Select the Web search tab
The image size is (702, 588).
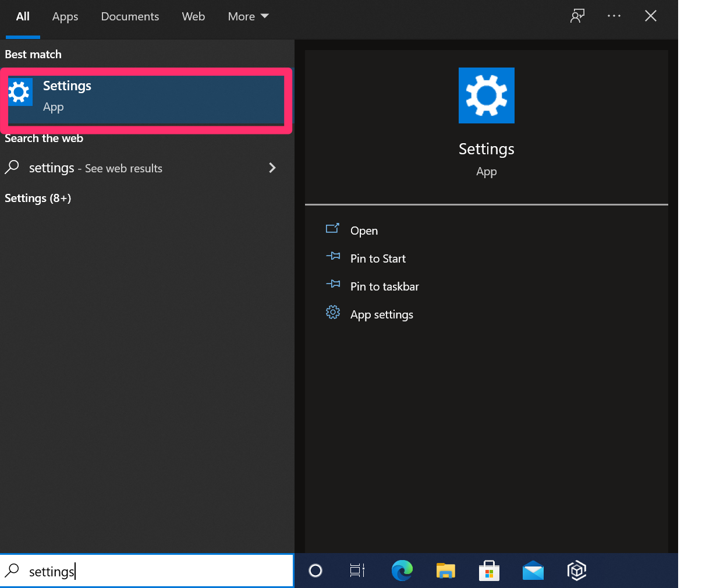click(x=193, y=17)
